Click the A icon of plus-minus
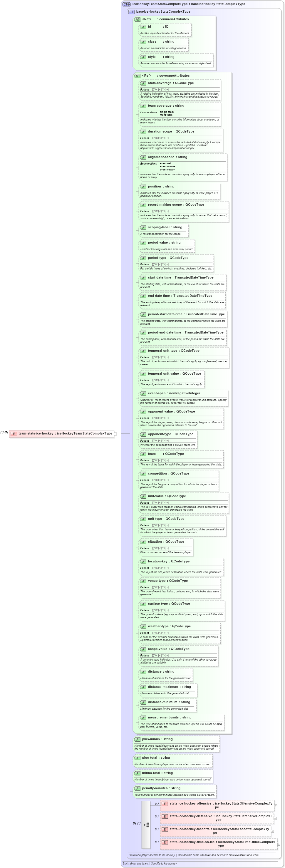The width and height of the screenshot is (285, 868). tap(137, 739)
